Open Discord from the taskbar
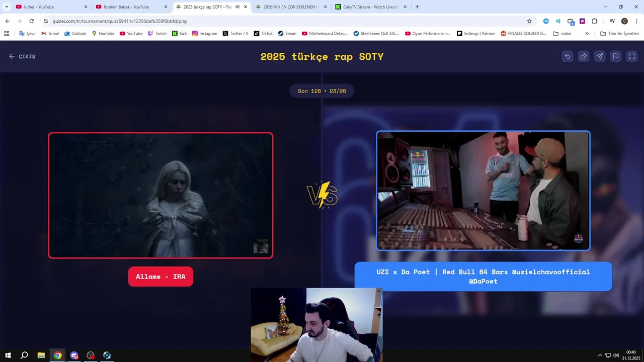Screen dimensions: 644x362 (74, 355)
